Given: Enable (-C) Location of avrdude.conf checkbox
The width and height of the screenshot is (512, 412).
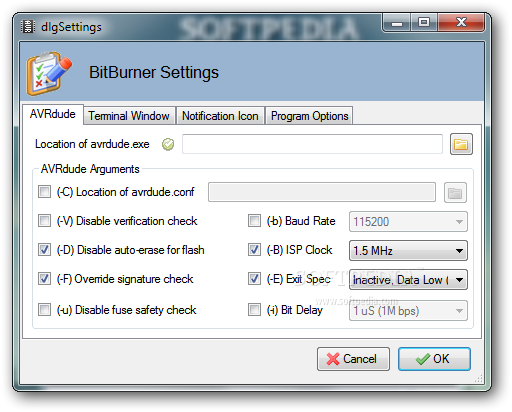Looking at the screenshot, I should click(44, 192).
